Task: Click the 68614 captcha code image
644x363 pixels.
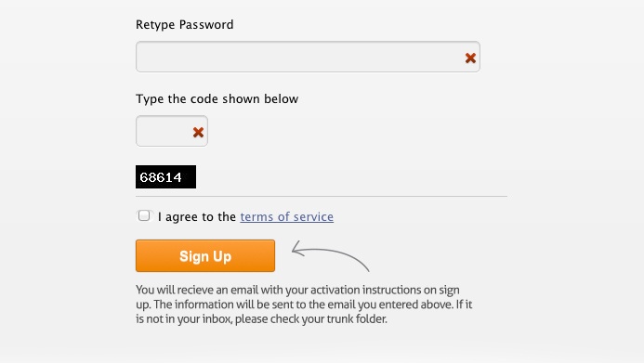Action: [166, 176]
